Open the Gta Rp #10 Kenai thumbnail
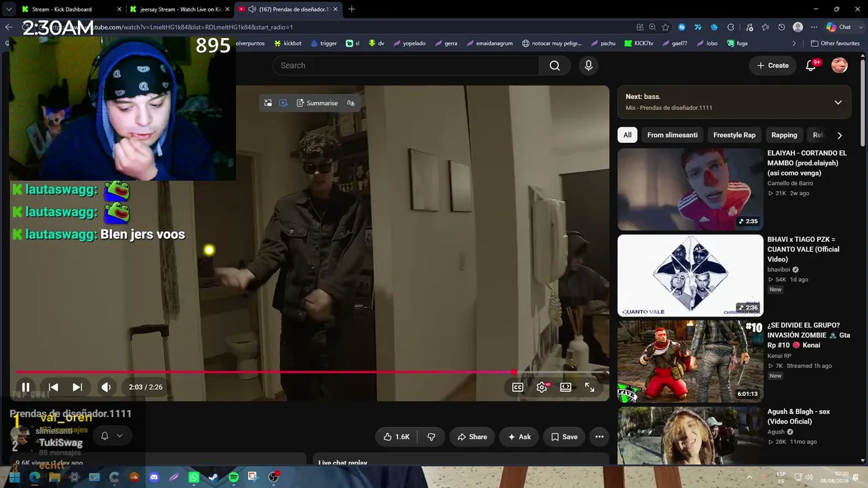The width and height of the screenshot is (868, 488). click(690, 361)
